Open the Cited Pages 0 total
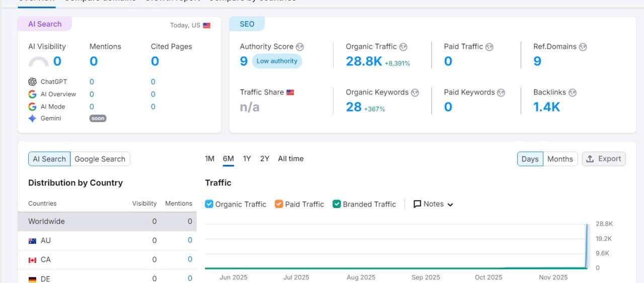Image resolution: width=644 pixels, height=283 pixels. [x=155, y=61]
